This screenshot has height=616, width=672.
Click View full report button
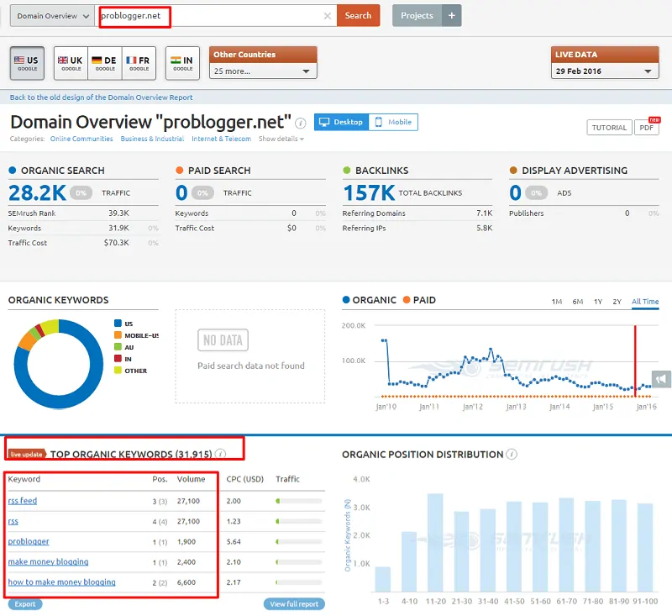point(294,604)
